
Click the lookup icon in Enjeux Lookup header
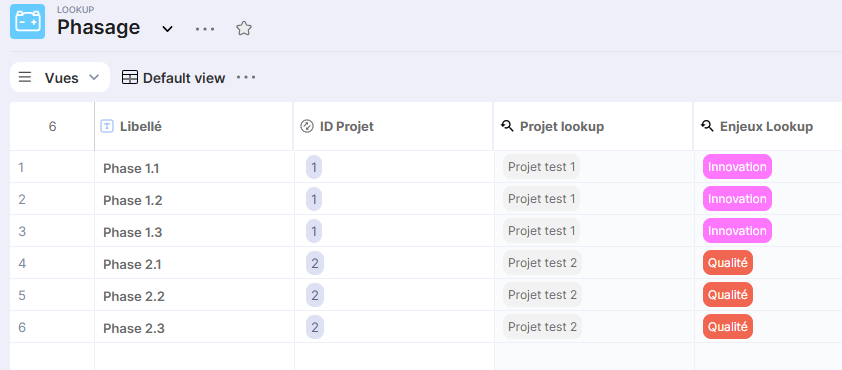[707, 127]
